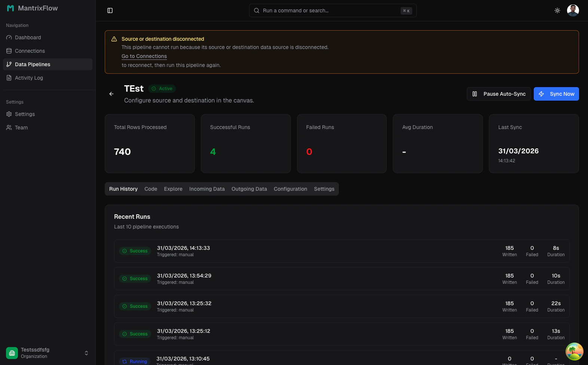
Task: Click the Data Pipelines branch icon
Action: point(9,64)
